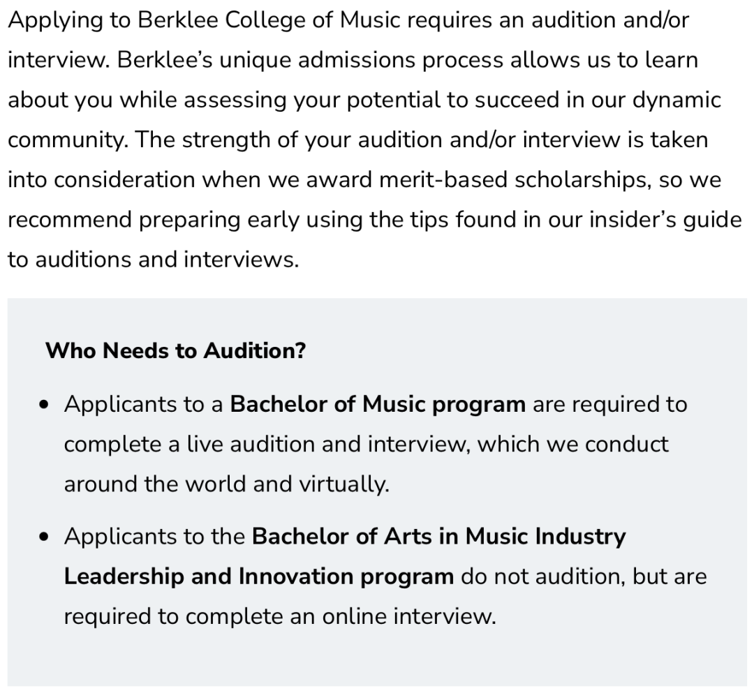Click "to auditions and interviews" link text
This screenshot has width=754, height=700.
pyautogui.click(x=153, y=260)
